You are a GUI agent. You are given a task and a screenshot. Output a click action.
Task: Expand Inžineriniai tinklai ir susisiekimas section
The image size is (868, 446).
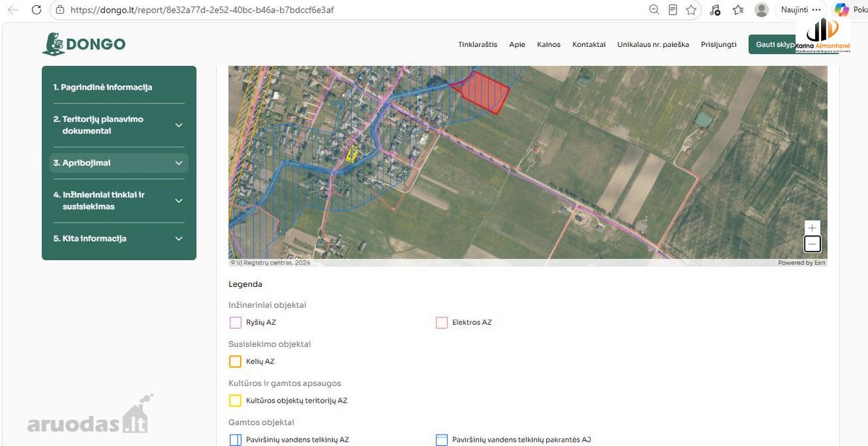point(179,201)
